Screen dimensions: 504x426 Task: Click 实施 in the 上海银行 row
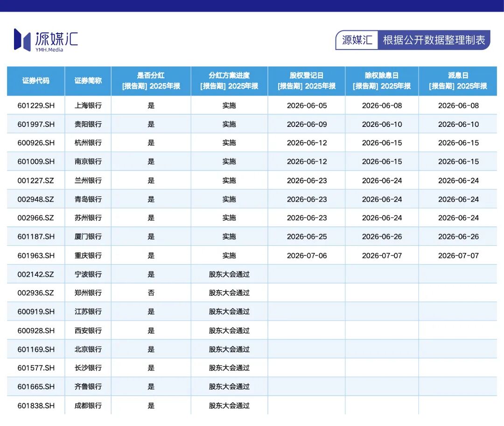tap(229, 105)
